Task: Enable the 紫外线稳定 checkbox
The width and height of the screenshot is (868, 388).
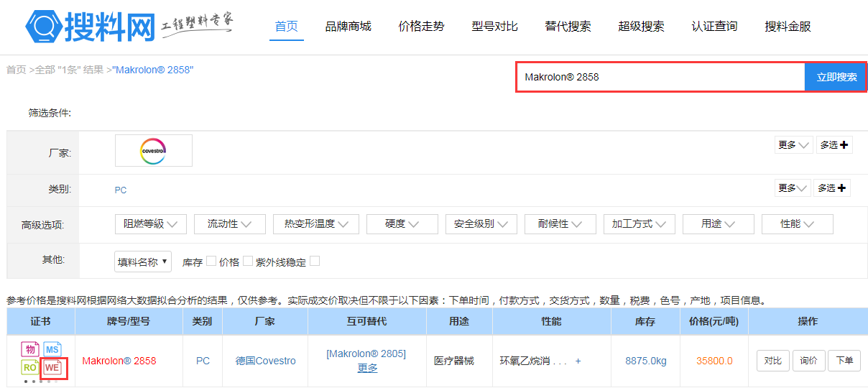Action: (314, 262)
